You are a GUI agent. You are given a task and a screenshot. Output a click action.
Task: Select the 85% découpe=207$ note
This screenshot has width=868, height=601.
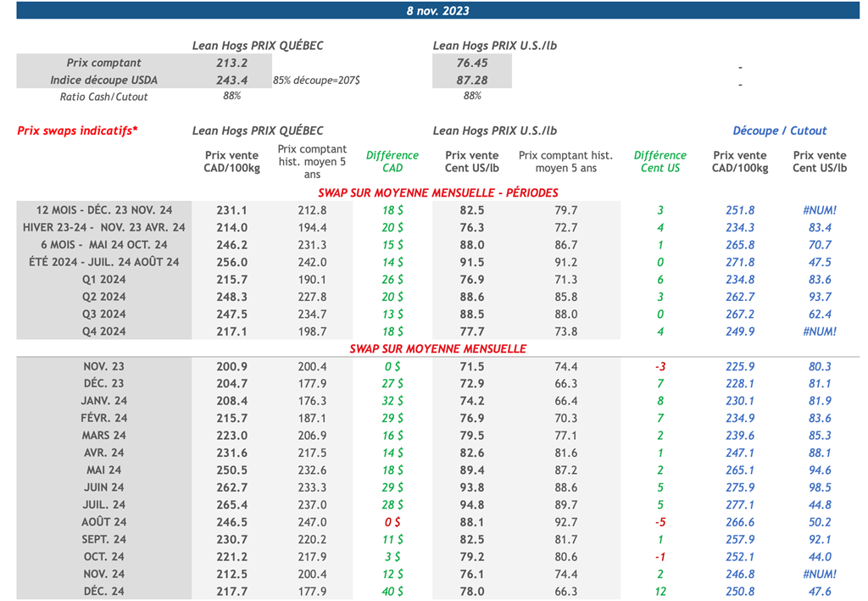[x=316, y=81]
